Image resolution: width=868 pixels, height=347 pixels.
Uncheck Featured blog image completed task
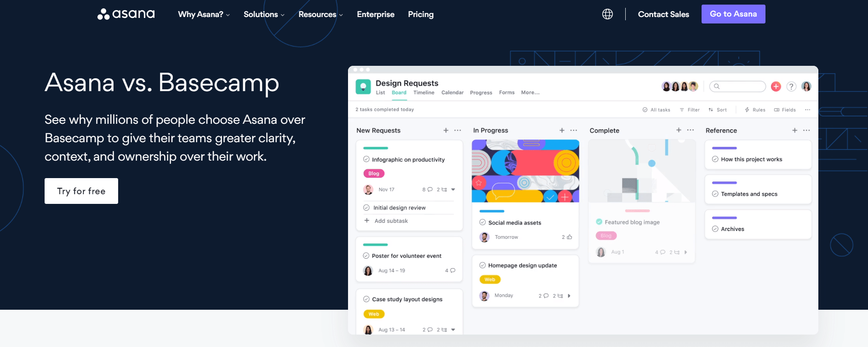coord(599,222)
